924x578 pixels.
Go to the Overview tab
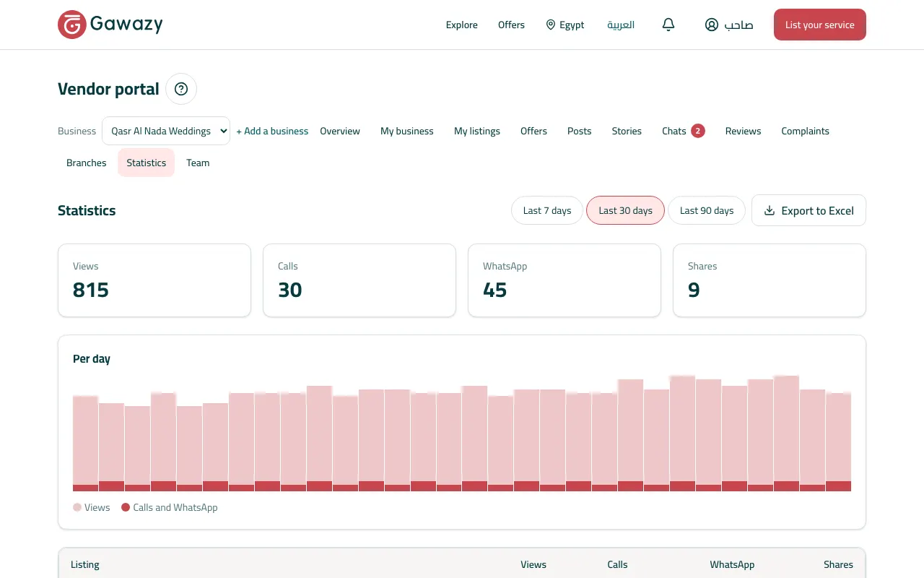(x=340, y=131)
